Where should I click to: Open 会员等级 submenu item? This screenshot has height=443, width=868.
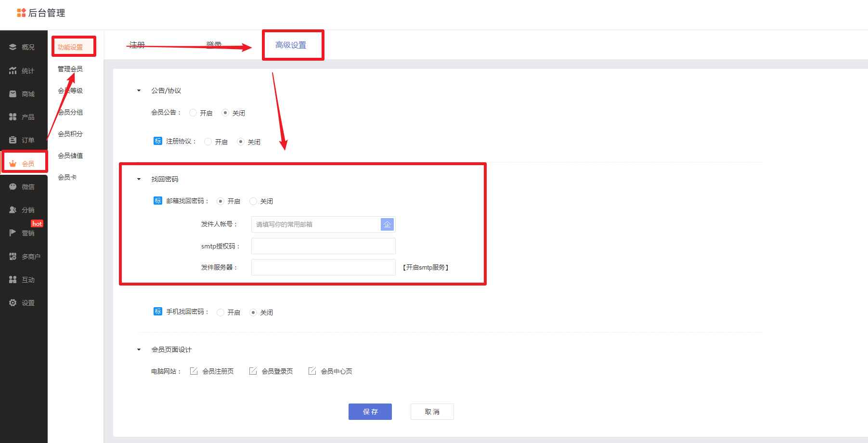(x=70, y=91)
